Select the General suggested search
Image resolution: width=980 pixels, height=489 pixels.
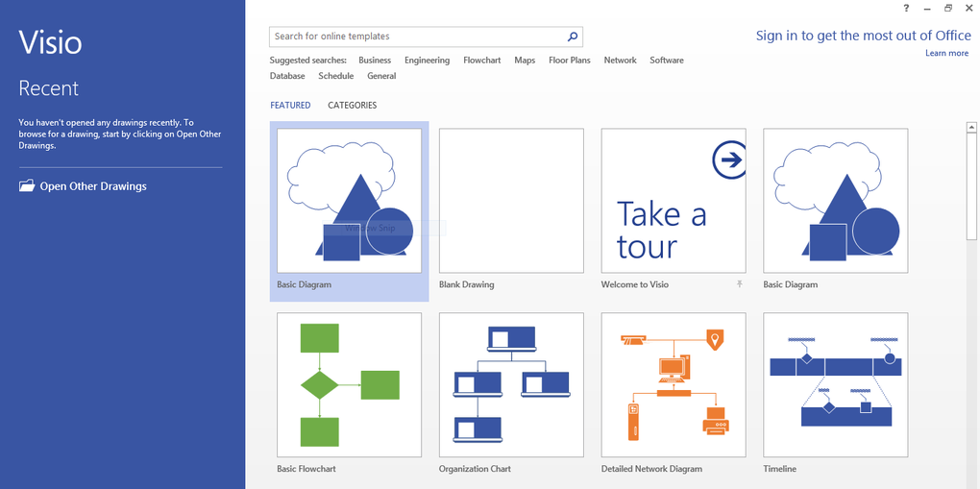pos(381,76)
